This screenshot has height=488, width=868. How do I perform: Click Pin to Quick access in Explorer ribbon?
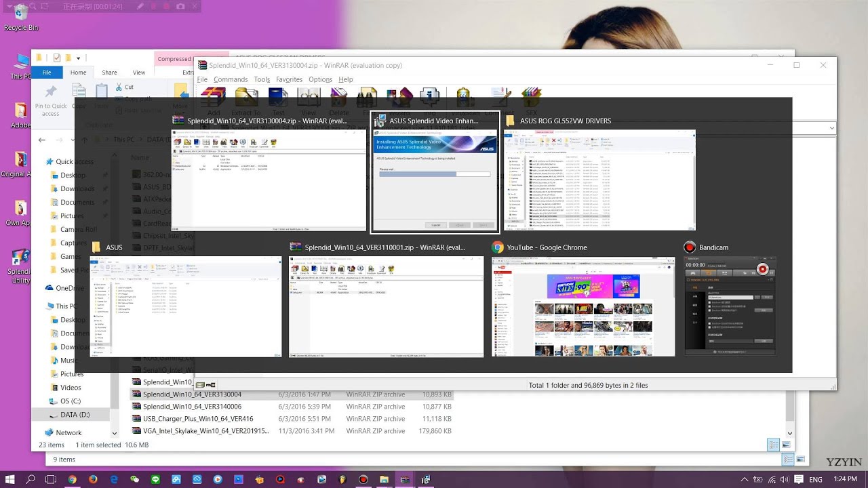51,100
